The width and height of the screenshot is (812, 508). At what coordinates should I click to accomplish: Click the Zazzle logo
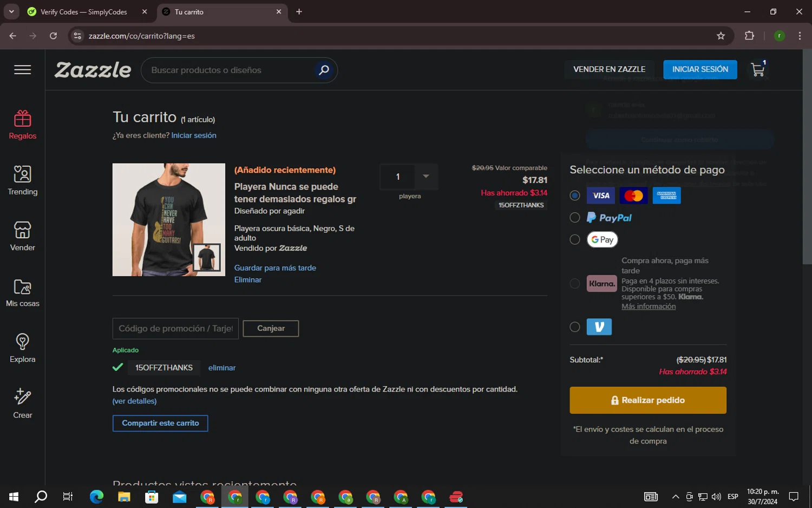pyautogui.click(x=93, y=70)
